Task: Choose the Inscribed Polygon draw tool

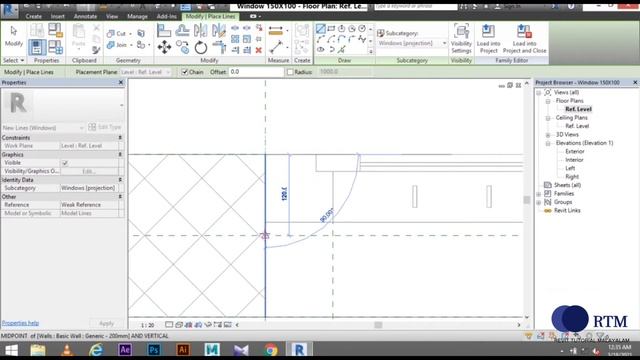Action: (x=341, y=29)
